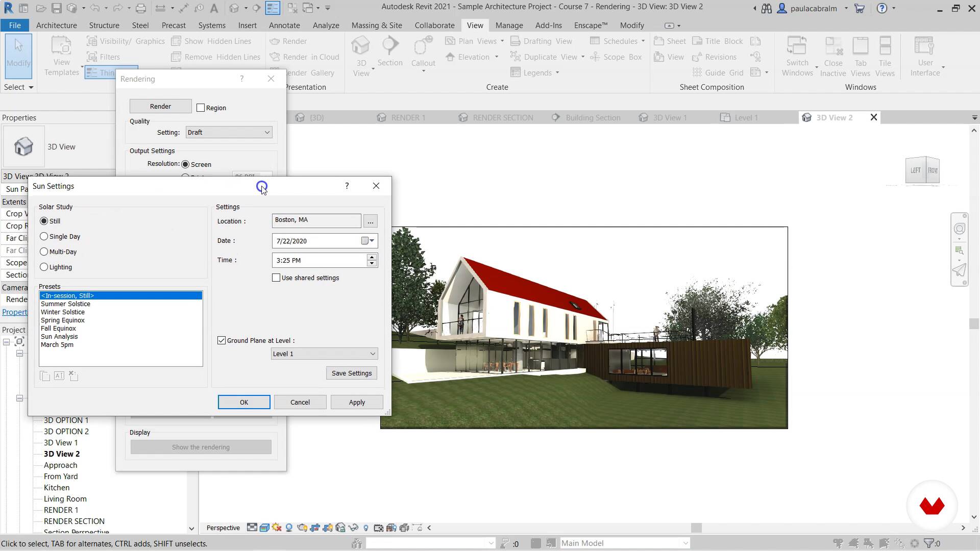Open the Annotate ribbon tab
Screen dimensions: 980x551
284,25
